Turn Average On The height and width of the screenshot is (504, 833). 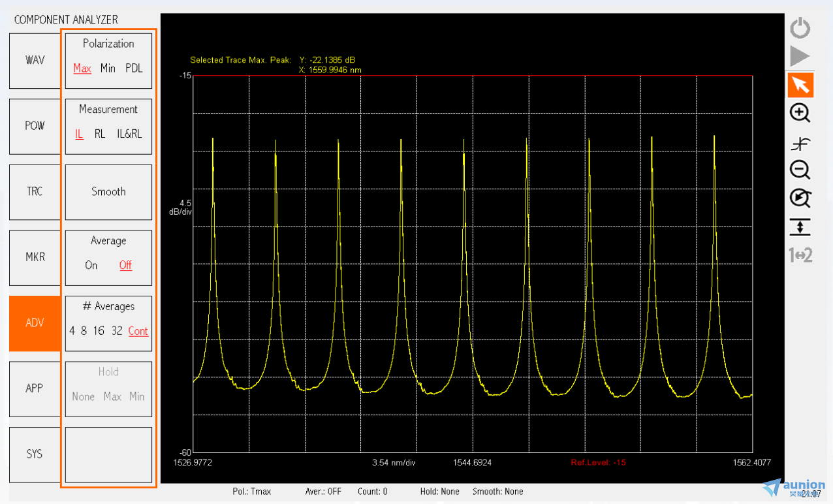pos(91,265)
